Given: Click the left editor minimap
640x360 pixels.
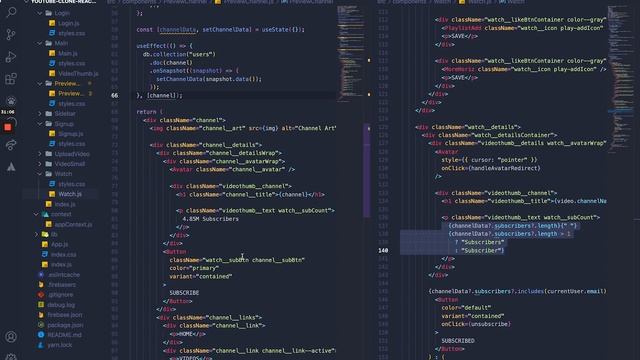Looking at the screenshot, I should 350,53.
